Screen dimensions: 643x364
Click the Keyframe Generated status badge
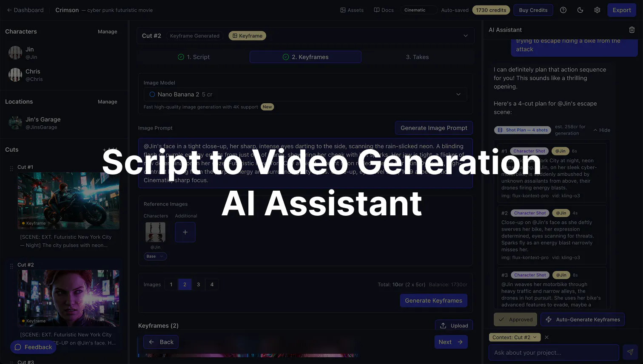coord(195,36)
